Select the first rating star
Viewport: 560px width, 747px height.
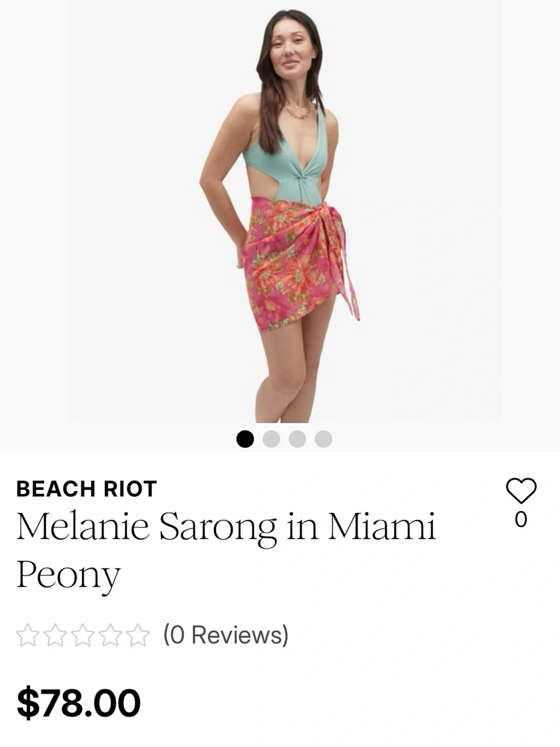tap(26, 636)
